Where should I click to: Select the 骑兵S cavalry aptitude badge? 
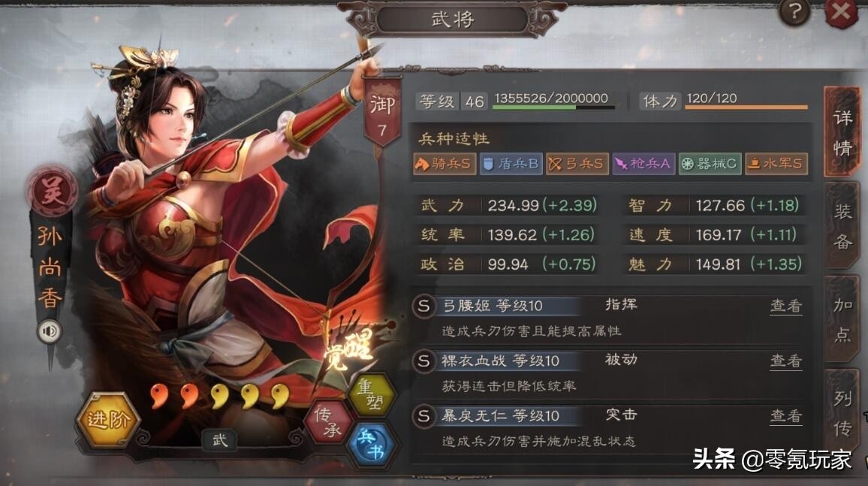(445, 164)
